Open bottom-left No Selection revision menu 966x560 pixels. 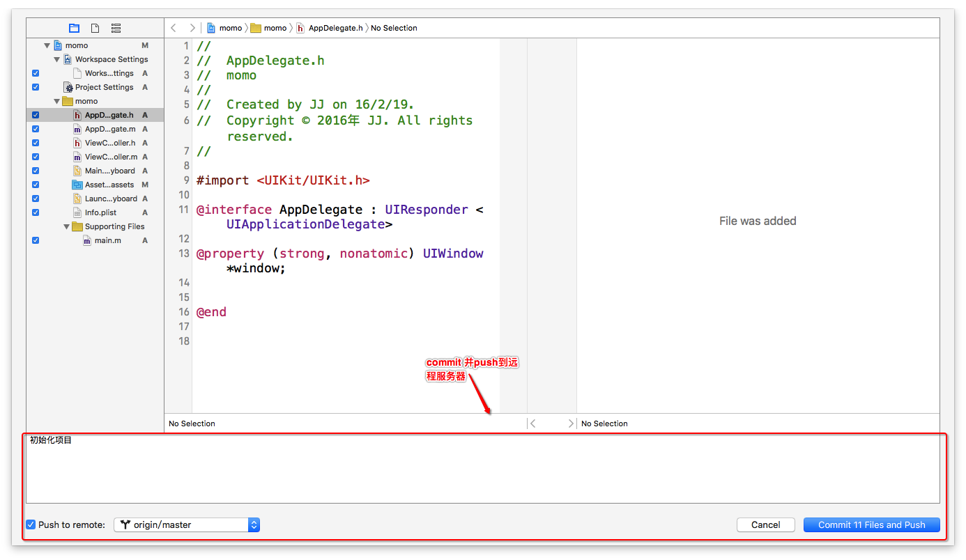[192, 423]
